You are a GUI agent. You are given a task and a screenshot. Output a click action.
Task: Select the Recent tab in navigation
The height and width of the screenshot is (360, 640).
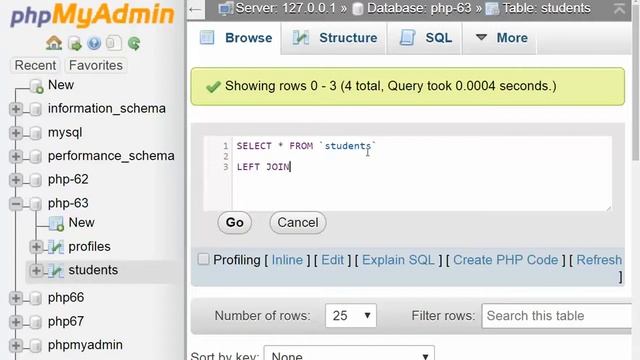point(35,65)
